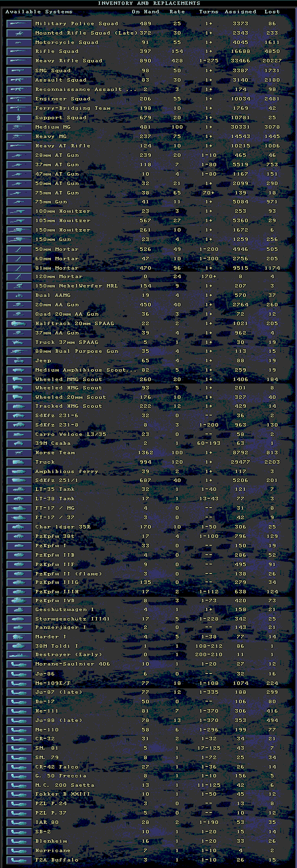Click the 150mm Howitzer row name
The width and height of the screenshot is (297, 868).
[63, 230]
